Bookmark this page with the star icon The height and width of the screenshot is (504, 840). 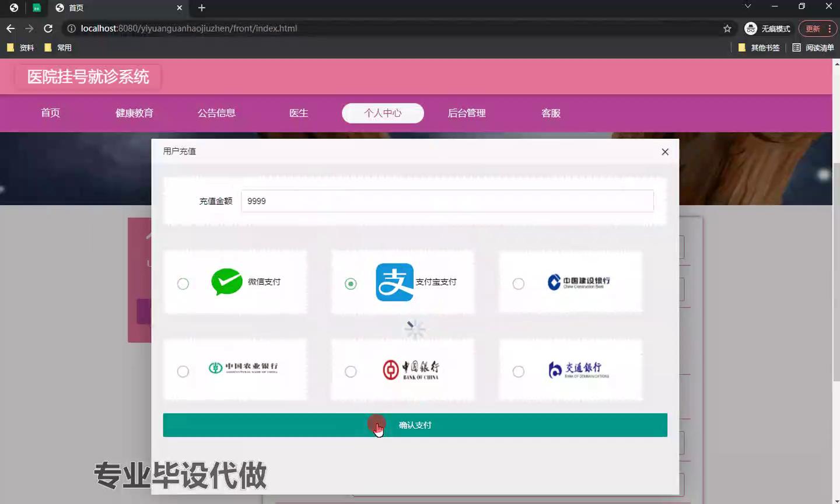[x=727, y=29]
